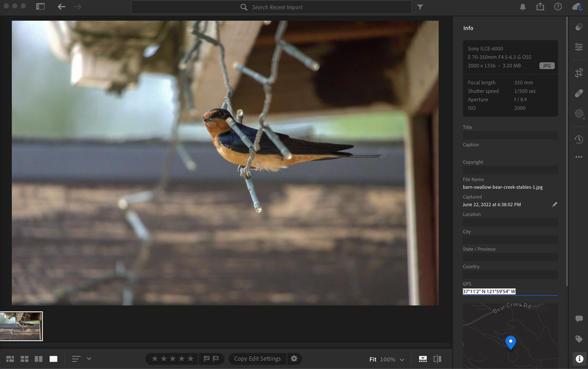Viewport: 588px width, 369px height.
Task: Click in the Search Recent Import field
Action: pyautogui.click(x=271, y=7)
